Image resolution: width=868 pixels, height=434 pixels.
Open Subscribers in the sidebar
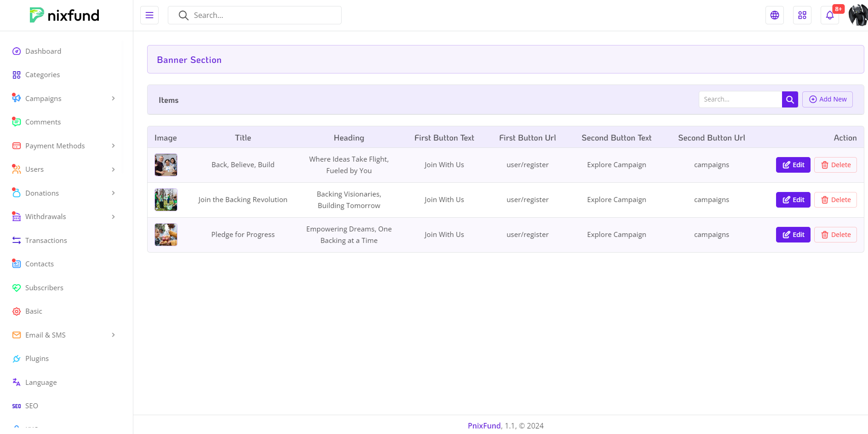44,288
